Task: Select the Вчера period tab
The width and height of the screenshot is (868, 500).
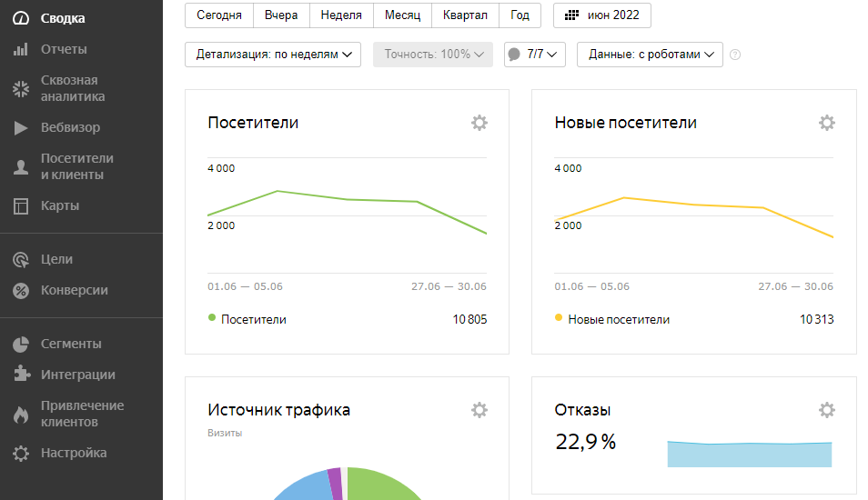Action: point(281,15)
